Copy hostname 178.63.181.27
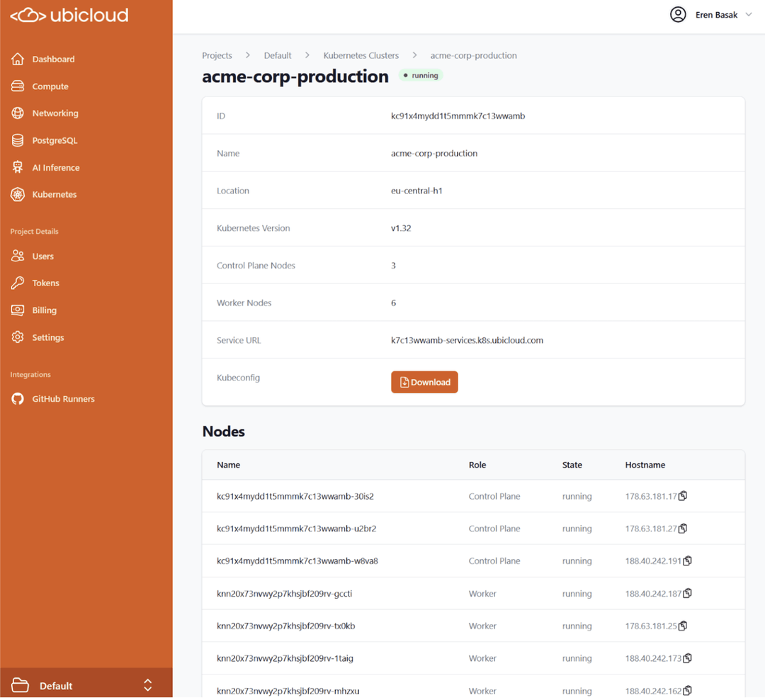 tap(683, 529)
